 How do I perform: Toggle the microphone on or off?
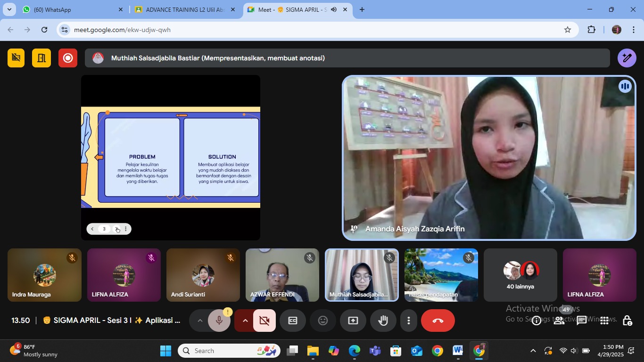(219, 321)
